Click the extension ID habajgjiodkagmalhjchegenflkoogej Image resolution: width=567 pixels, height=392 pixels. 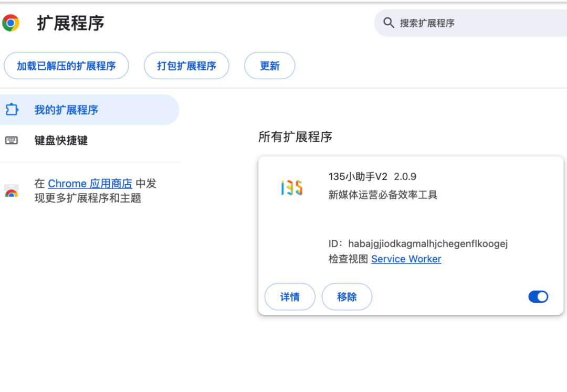point(428,244)
